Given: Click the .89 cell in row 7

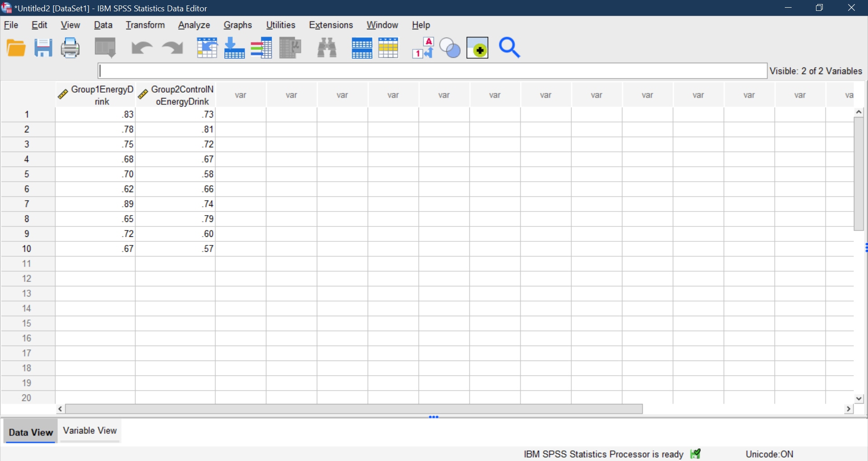Looking at the screenshot, I should 96,204.
